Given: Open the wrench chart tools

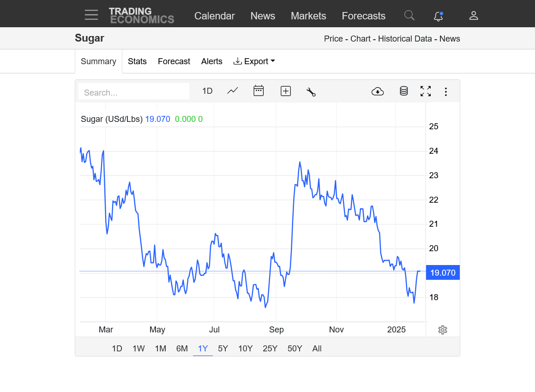Looking at the screenshot, I should (311, 91).
